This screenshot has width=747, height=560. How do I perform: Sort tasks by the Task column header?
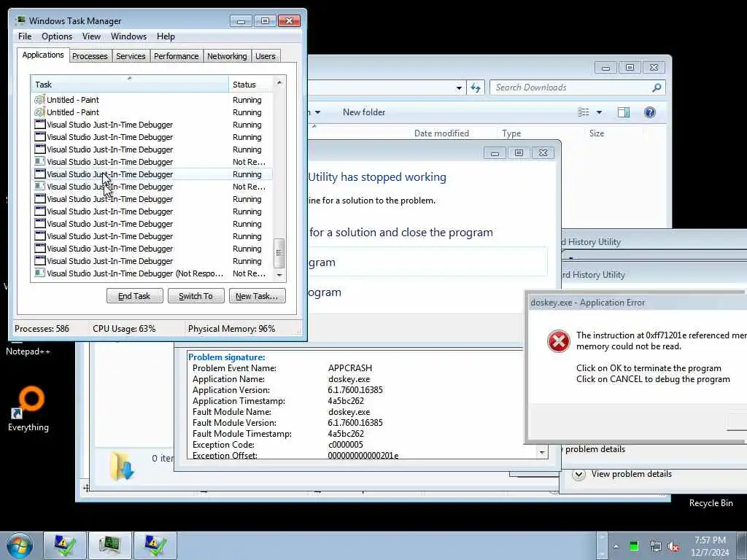(x=130, y=85)
